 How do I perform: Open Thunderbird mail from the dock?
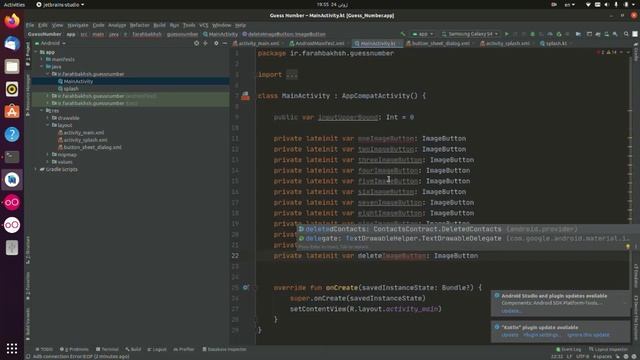(12, 43)
